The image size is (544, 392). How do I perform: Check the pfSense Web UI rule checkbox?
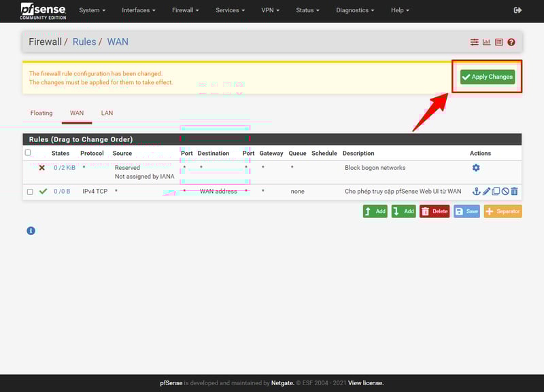[x=28, y=192]
